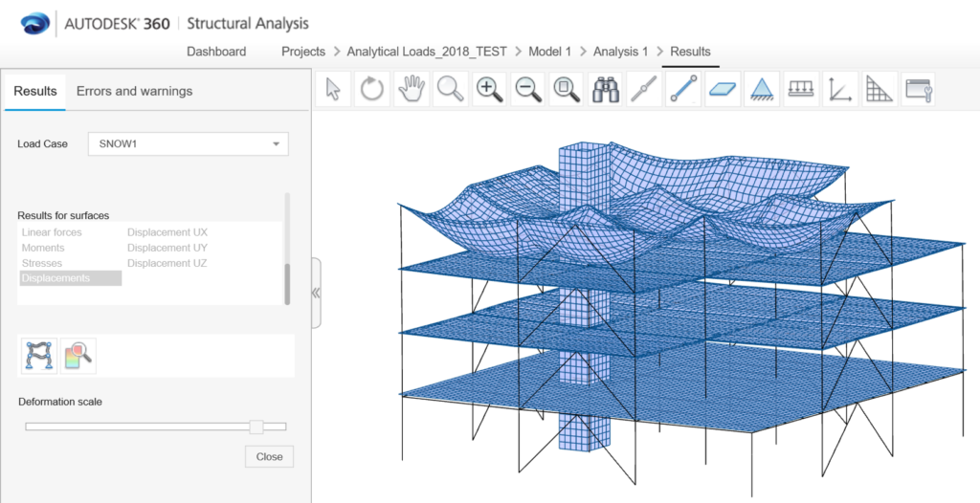The image size is (980, 503).
Task: Select Displacement UZ result
Action: tap(167, 263)
